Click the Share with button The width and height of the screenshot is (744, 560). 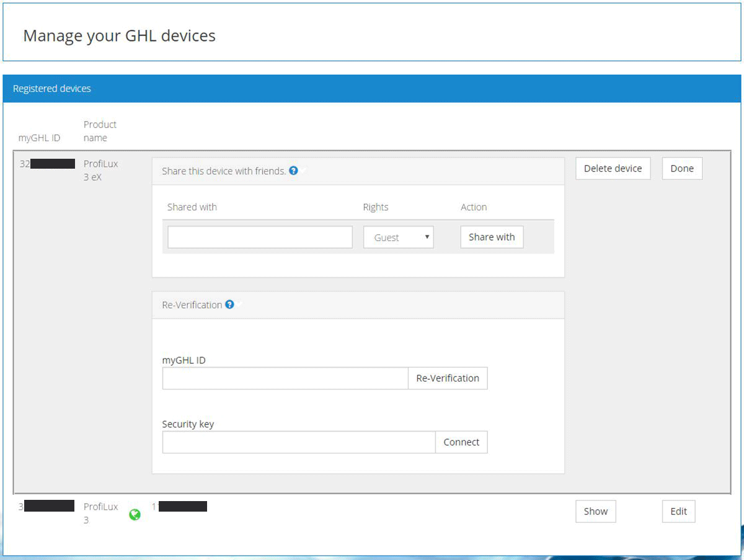[492, 237]
